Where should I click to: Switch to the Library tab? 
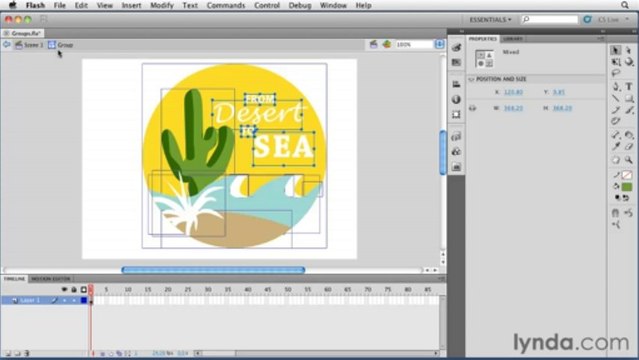513,39
